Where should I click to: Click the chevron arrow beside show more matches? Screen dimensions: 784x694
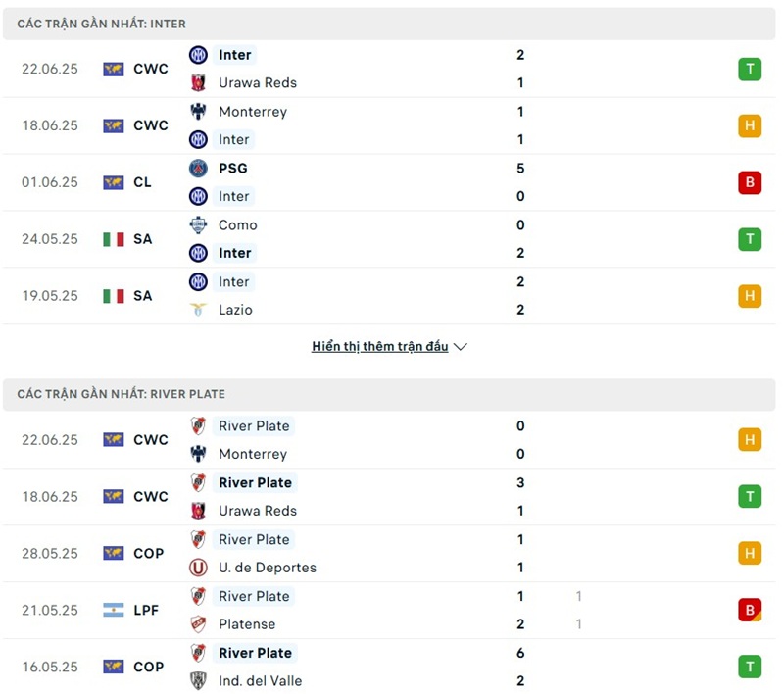pyautogui.click(x=461, y=347)
